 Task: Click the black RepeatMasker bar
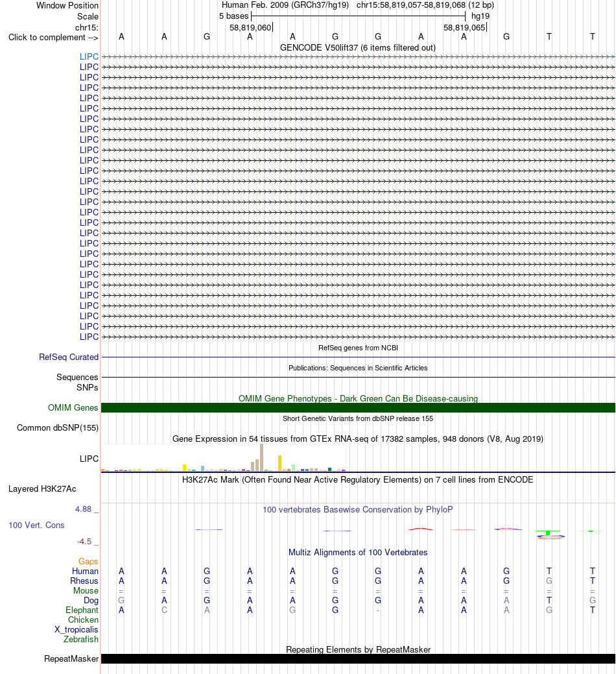tap(358, 659)
